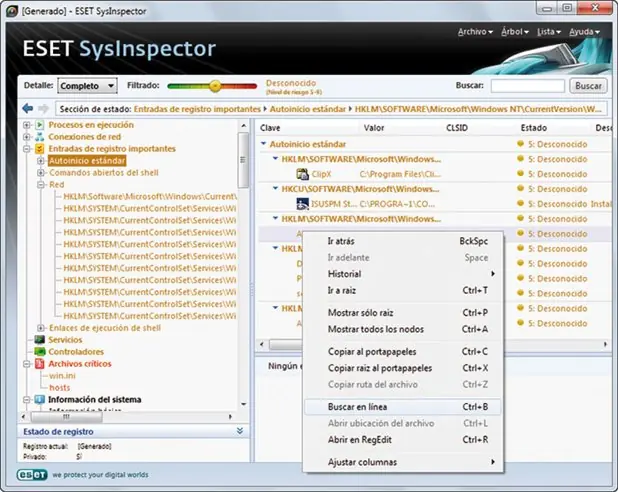Collapse the Estado de registro panel chevron

[240, 431]
